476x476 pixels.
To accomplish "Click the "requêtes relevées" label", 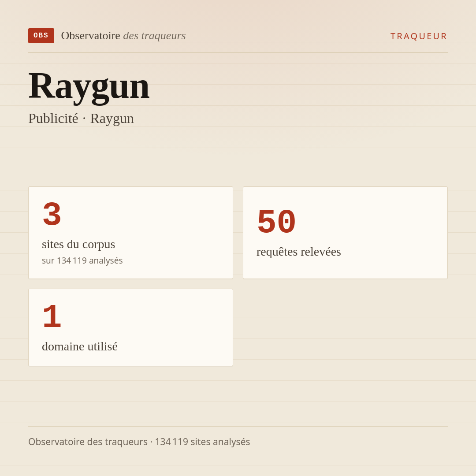I will (x=299, y=252).
